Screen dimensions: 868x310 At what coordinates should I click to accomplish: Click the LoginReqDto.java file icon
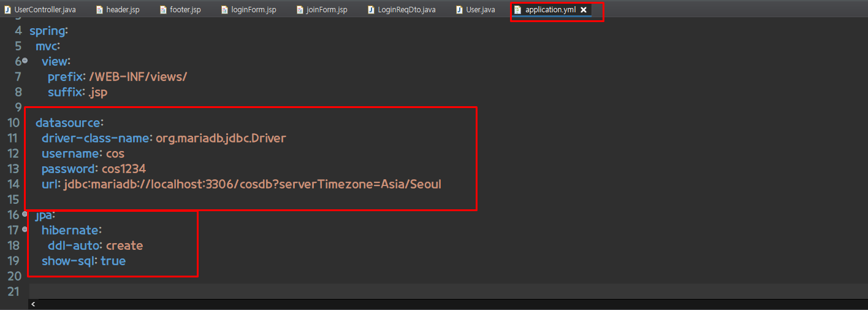click(371, 10)
